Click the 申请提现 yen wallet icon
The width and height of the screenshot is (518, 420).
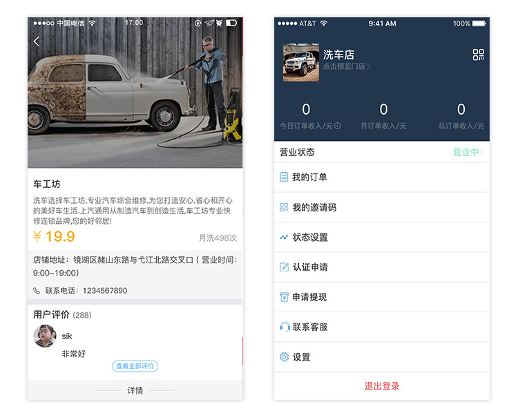click(284, 297)
